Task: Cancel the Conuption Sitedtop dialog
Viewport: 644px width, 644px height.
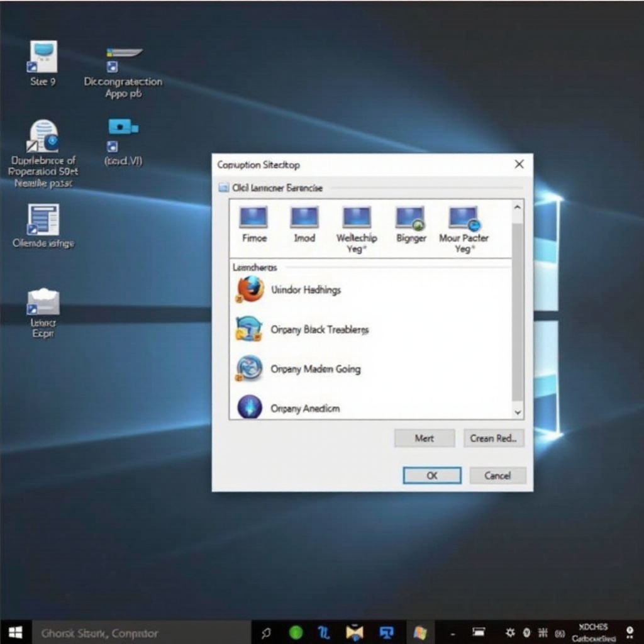Action: pyautogui.click(x=497, y=475)
